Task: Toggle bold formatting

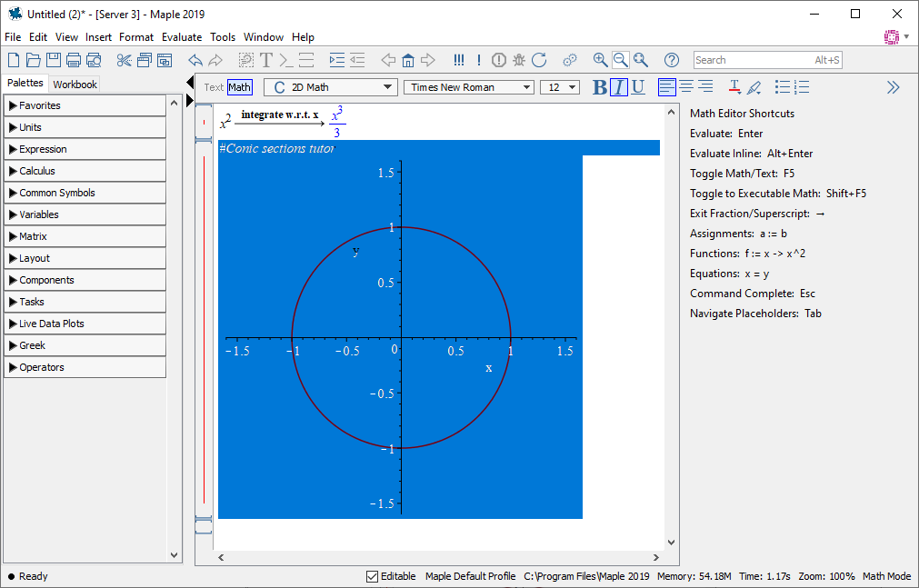Action: click(600, 87)
